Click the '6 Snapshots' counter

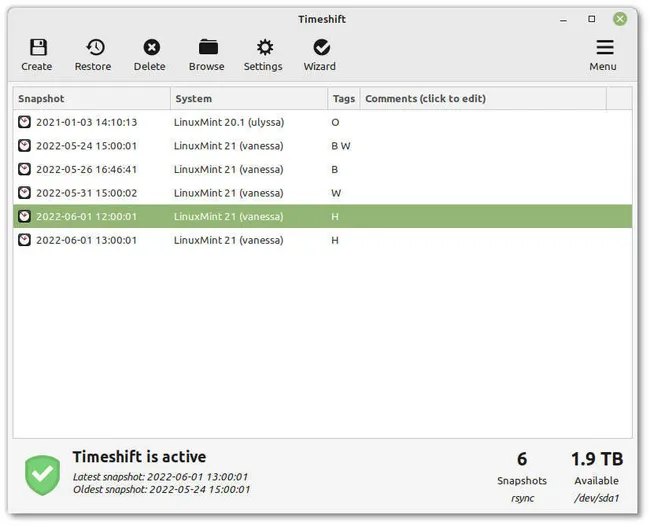point(522,468)
